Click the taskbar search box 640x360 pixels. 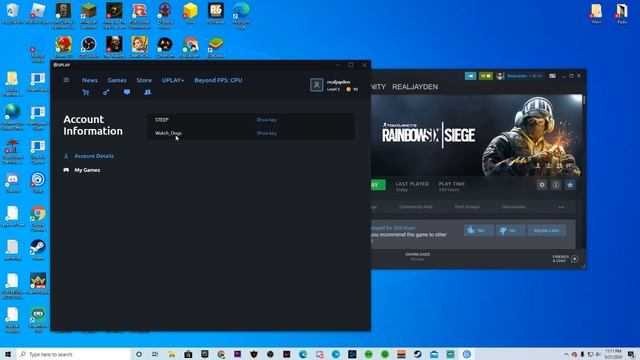(73, 354)
